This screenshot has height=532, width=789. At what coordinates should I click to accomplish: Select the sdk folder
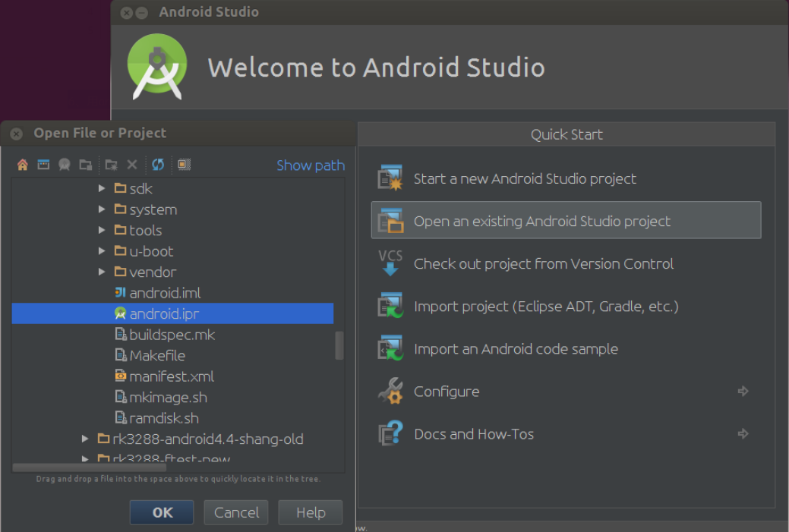click(140, 188)
